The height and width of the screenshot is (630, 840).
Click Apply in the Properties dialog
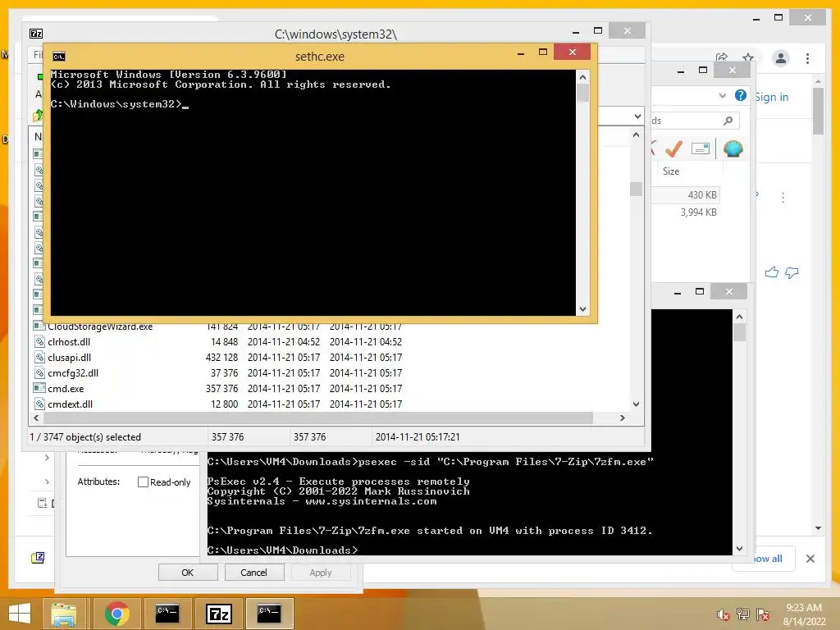[321, 572]
